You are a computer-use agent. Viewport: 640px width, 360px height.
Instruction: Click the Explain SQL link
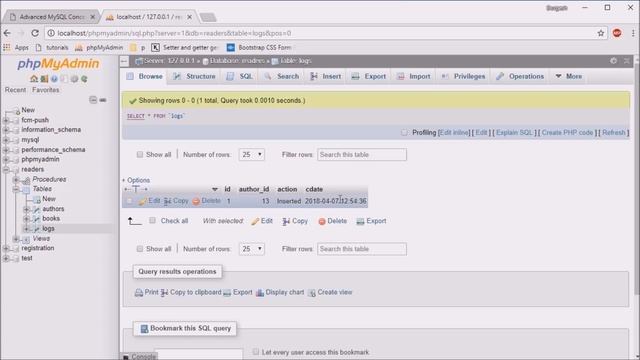click(x=515, y=133)
